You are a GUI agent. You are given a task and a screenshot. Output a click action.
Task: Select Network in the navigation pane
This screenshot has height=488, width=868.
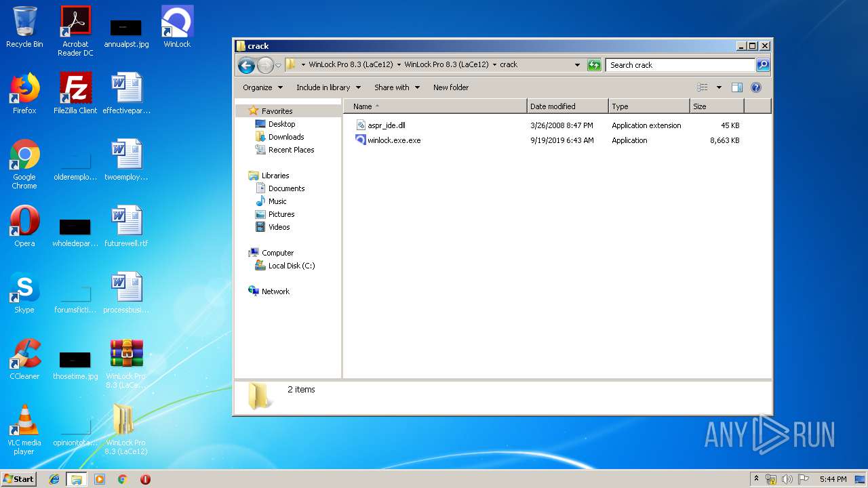coord(275,291)
